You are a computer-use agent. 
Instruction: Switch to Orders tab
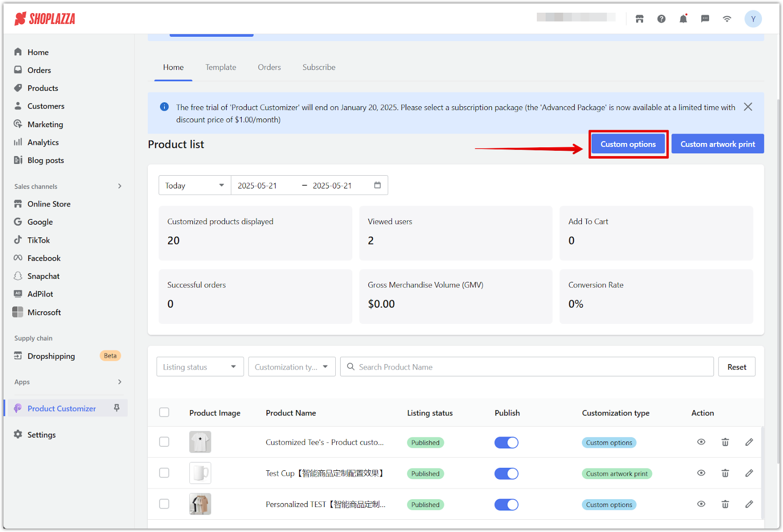tap(269, 68)
